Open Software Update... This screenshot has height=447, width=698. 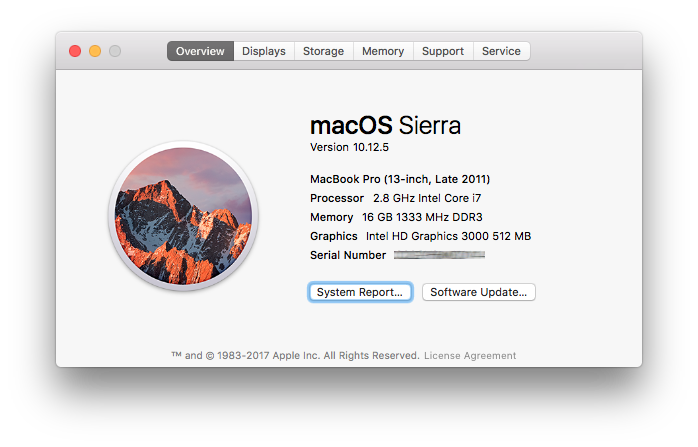coord(479,292)
